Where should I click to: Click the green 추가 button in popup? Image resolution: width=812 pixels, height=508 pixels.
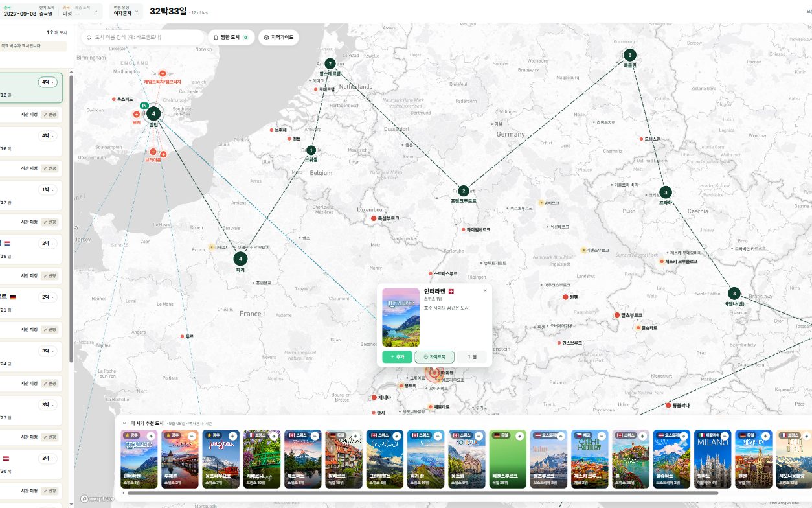click(x=397, y=357)
